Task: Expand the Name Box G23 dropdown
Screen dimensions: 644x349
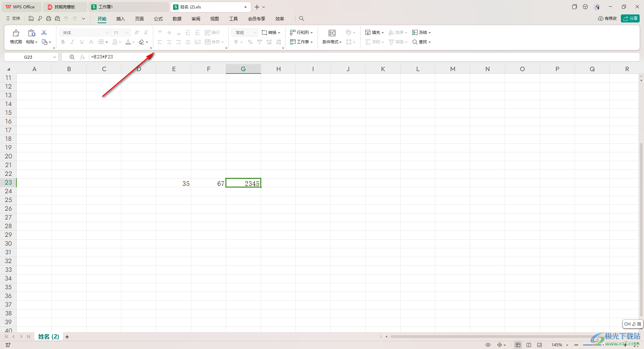Action: (x=54, y=57)
